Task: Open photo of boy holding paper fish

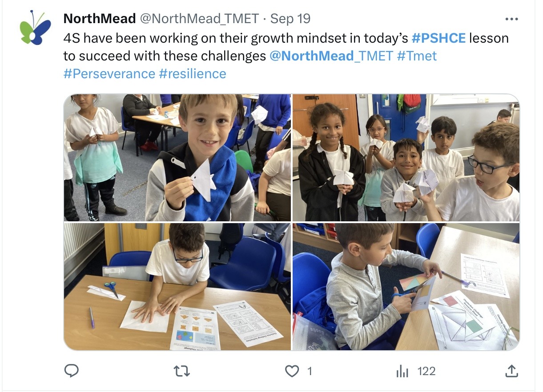Action: [x=177, y=157]
